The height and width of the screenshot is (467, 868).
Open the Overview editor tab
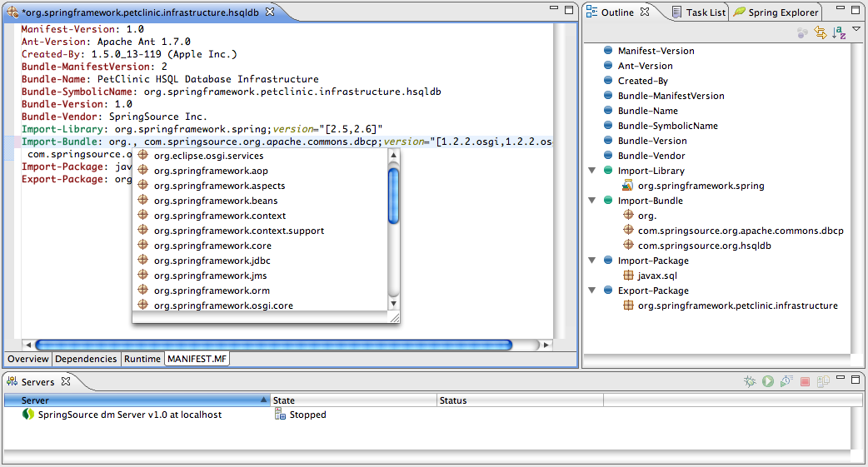pyautogui.click(x=28, y=359)
